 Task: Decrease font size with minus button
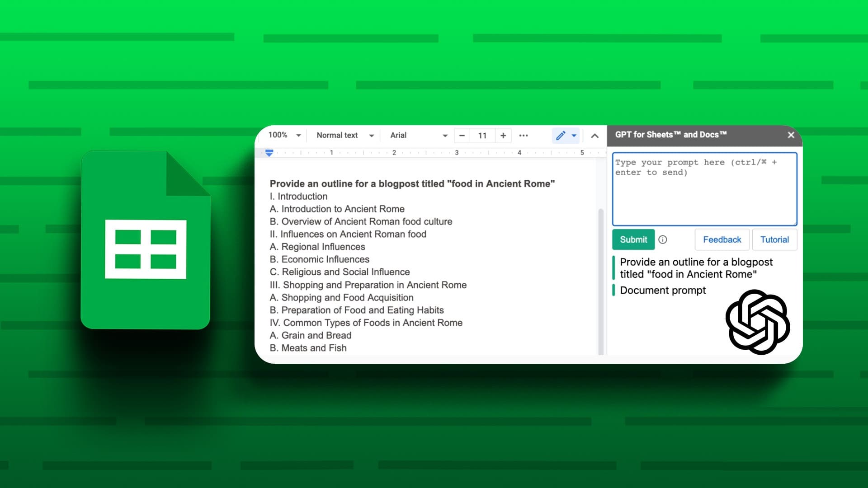462,135
